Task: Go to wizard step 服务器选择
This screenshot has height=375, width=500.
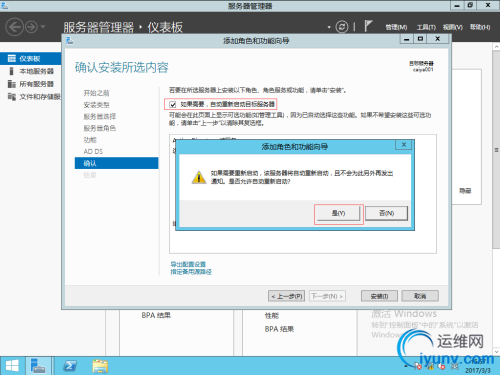Action: click(100, 117)
